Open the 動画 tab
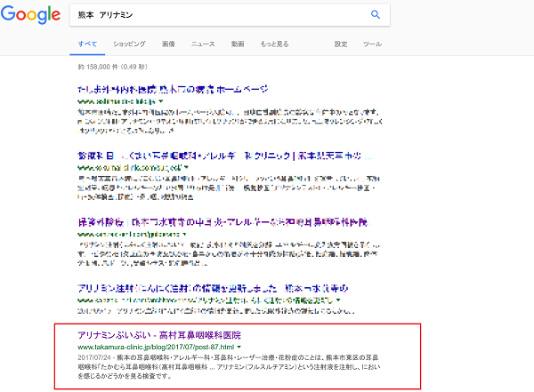The width and height of the screenshot is (534, 392). click(x=238, y=44)
